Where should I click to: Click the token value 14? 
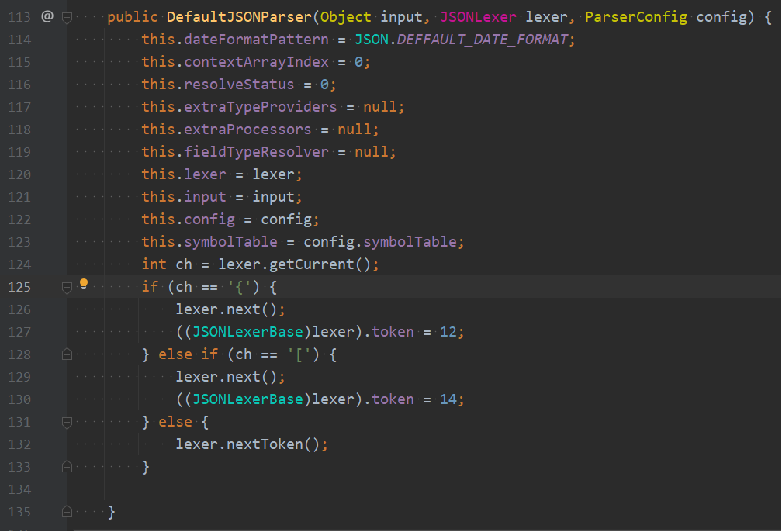pos(448,399)
